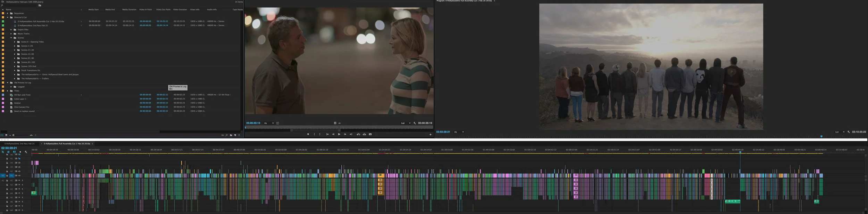The width and height of the screenshot is (868, 214).
Task: Toggle V5 track output eye
Action: pos(19,159)
